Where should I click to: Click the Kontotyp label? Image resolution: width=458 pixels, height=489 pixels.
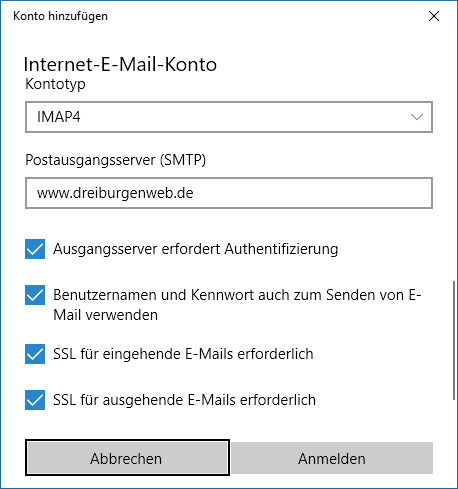[55, 84]
